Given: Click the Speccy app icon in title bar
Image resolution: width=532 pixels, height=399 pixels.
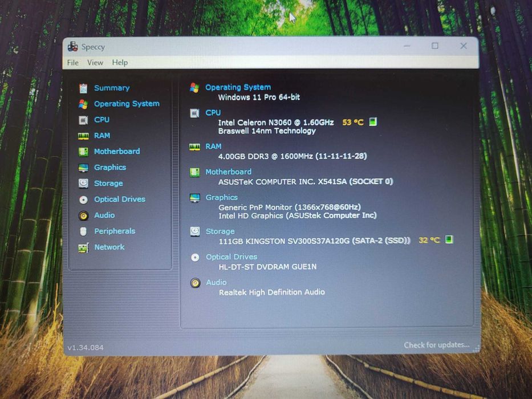Looking at the screenshot, I should tap(72, 47).
